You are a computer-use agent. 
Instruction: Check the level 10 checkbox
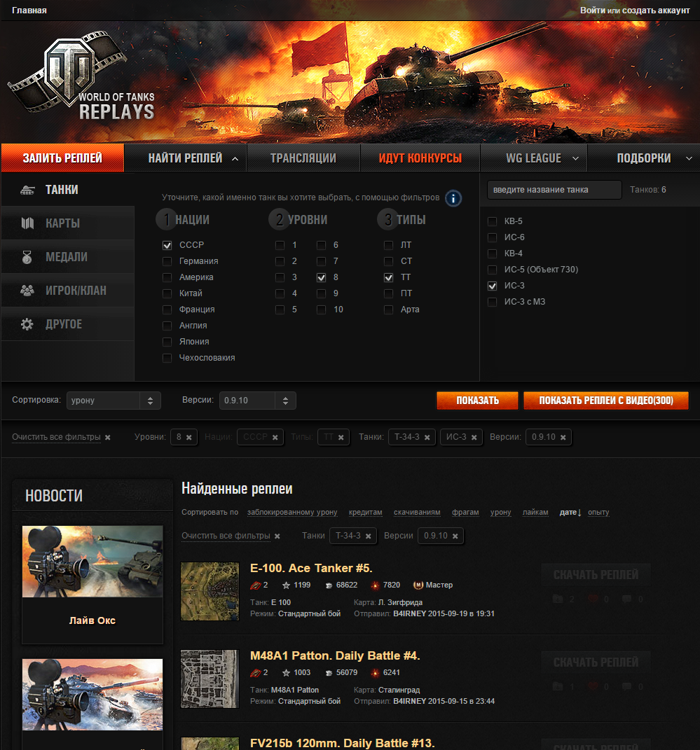tap(321, 310)
